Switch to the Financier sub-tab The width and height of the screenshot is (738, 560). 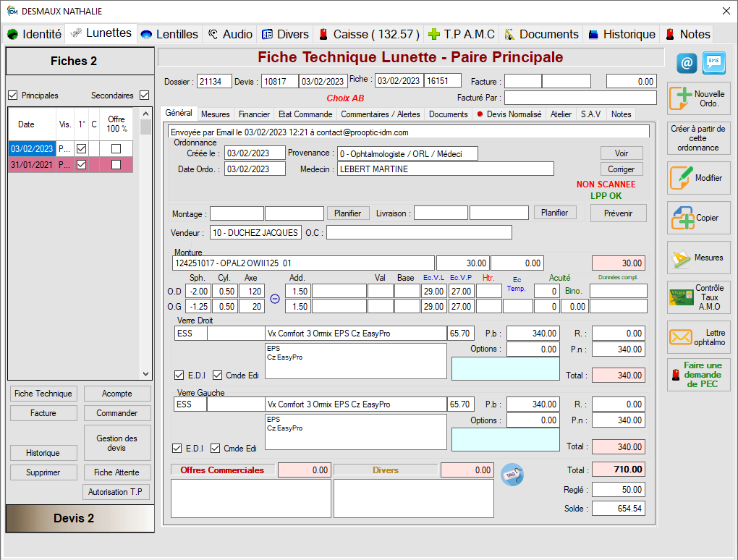pyautogui.click(x=254, y=114)
